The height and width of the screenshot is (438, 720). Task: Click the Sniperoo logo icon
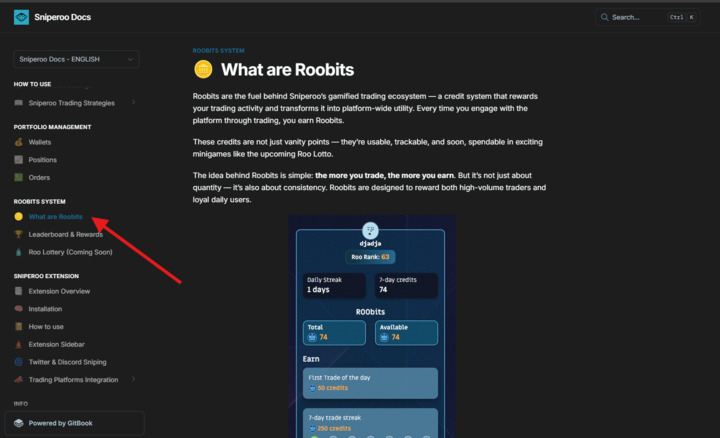21,17
